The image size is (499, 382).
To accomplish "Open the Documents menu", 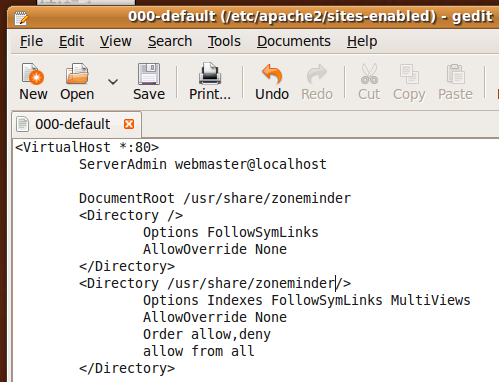I will 294,41.
